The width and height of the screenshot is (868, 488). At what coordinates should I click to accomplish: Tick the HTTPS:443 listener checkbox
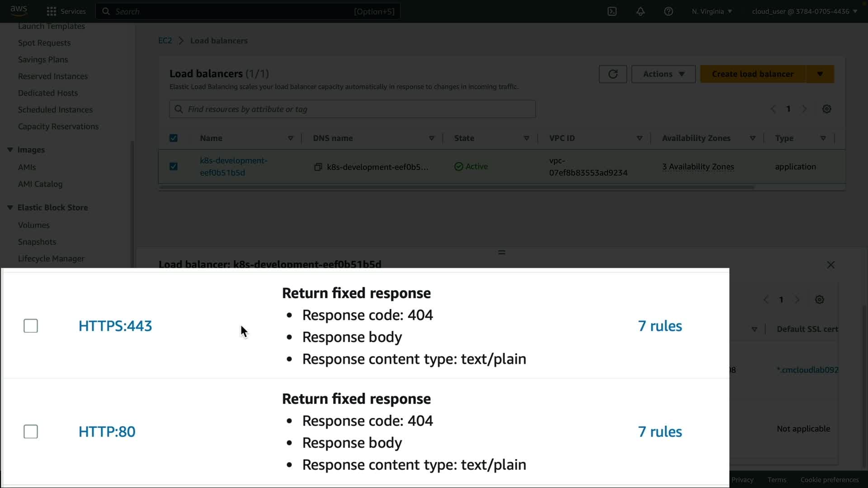[31, 326]
